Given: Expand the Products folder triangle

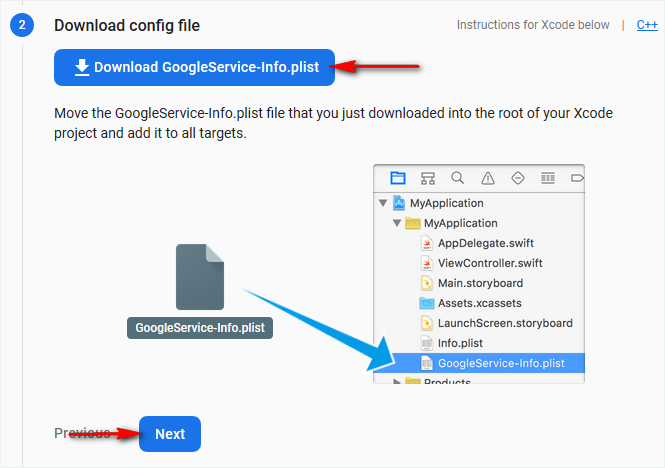Looking at the screenshot, I should (397, 381).
